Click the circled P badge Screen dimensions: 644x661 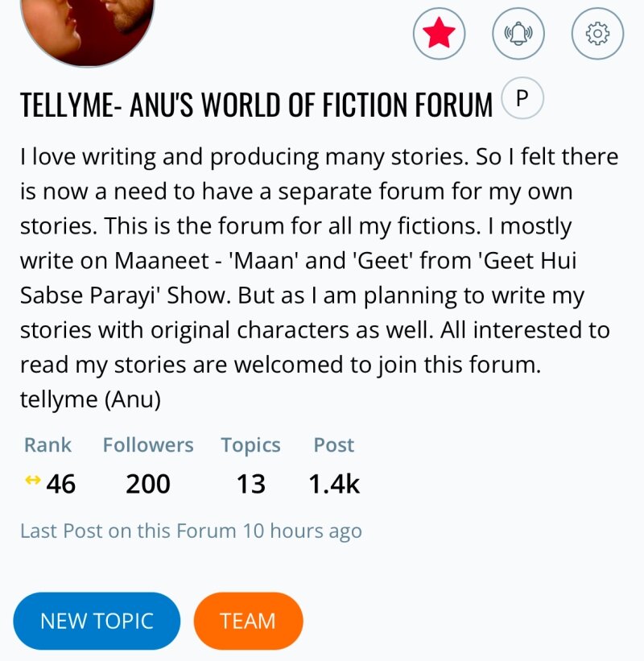click(x=522, y=100)
